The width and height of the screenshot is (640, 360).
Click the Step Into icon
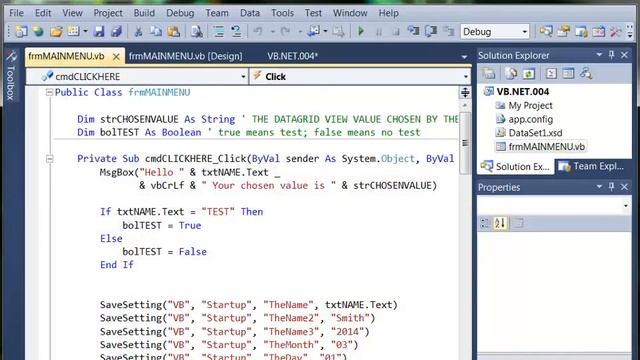pos(413,31)
